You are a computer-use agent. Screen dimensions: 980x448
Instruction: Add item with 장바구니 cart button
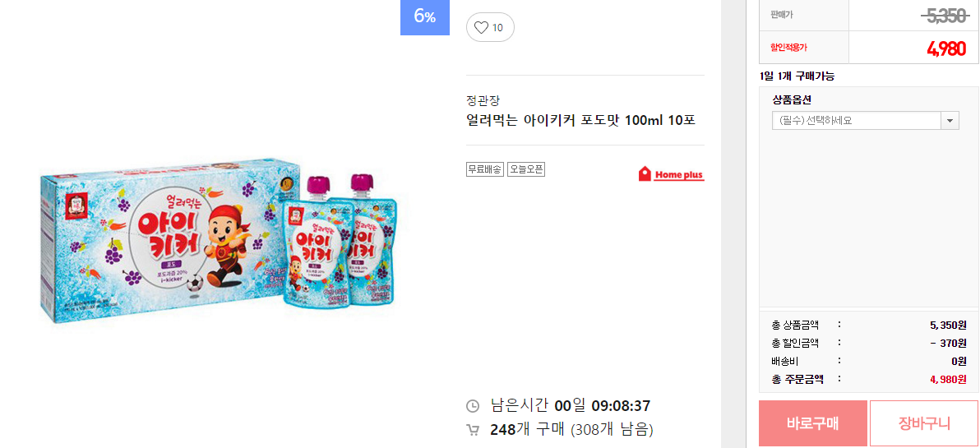(924, 423)
